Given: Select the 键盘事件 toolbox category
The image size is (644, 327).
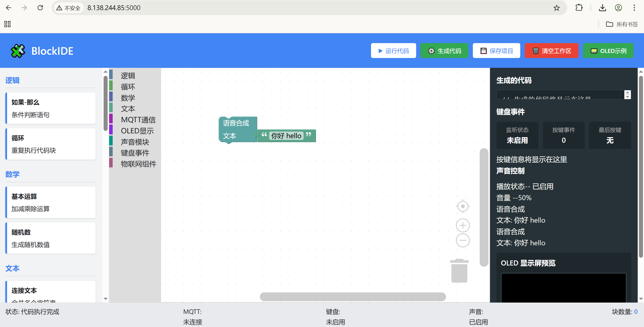Looking at the screenshot, I should [x=135, y=153].
